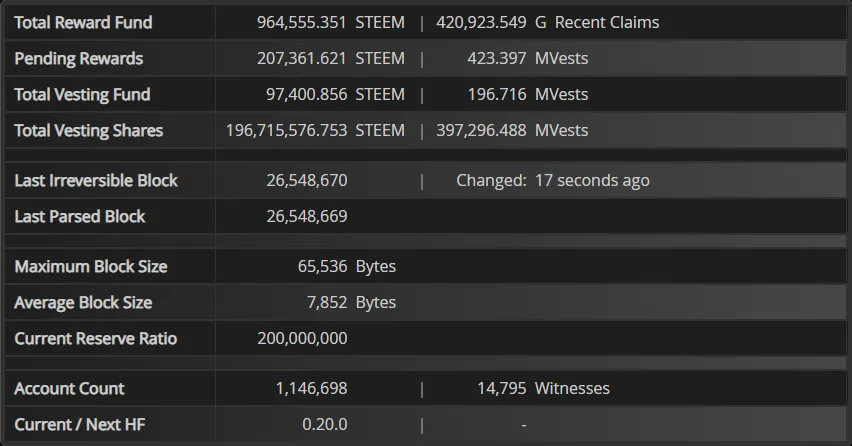Click 420,923.549 G Recent Claims value
This screenshot has width=852, height=446.
548,22
